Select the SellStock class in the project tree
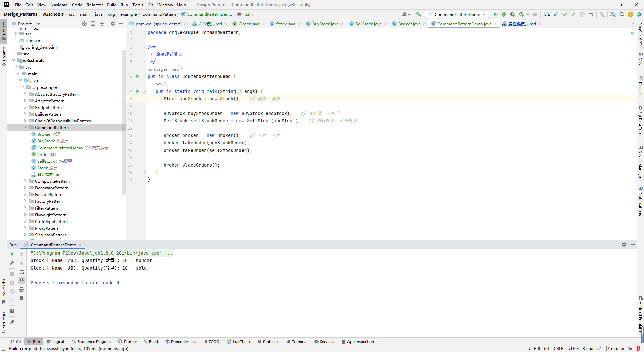The width and height of the screenshot is (644, 352). tap(46, 161)
